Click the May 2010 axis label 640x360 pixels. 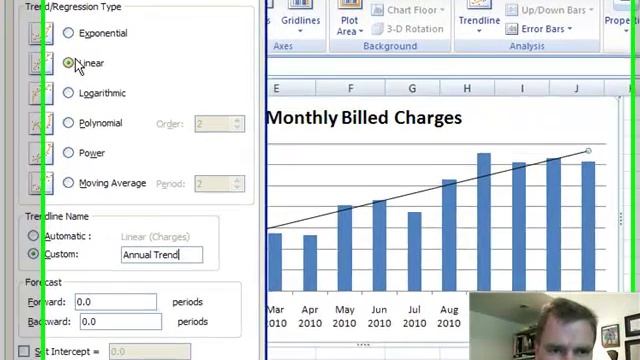(344, 316)
